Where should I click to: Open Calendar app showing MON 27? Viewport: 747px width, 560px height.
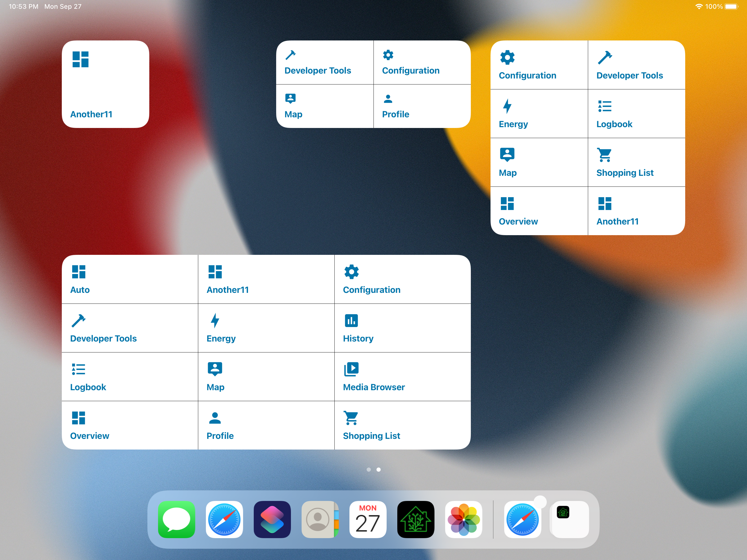(x=368, y=519)
